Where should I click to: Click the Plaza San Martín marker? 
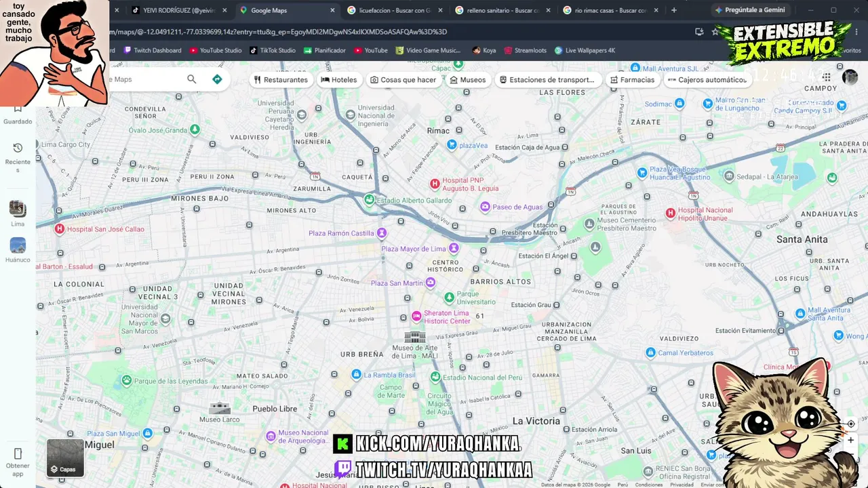pyautogui.click(x=431, y=283)
